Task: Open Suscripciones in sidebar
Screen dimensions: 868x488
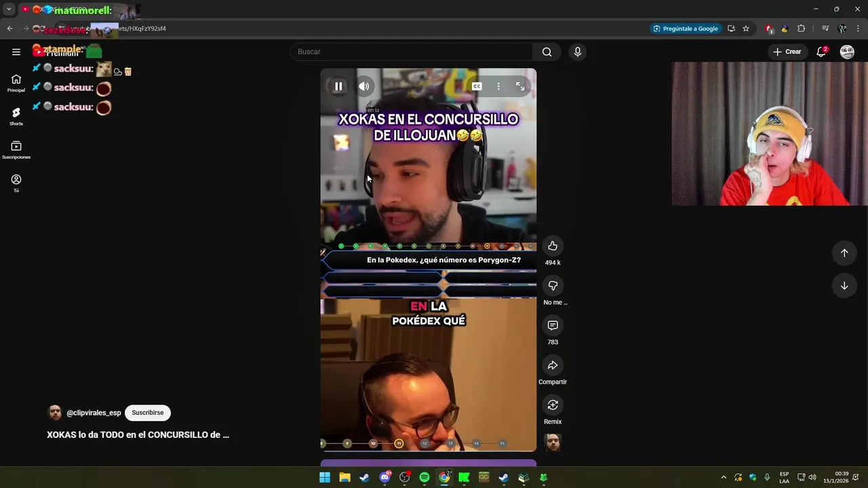Action: [x=16, y=150]
